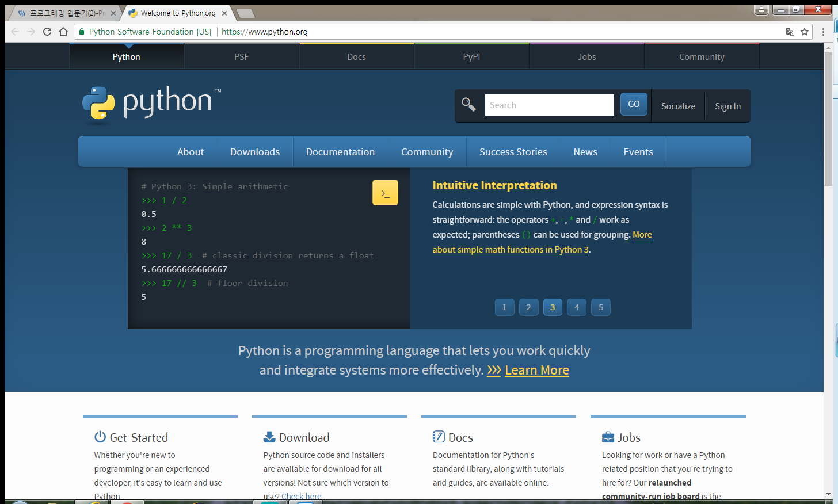Screen dimensions: 838x504
Task: Open the Community top navigation tab
Action: pos(702,56)
